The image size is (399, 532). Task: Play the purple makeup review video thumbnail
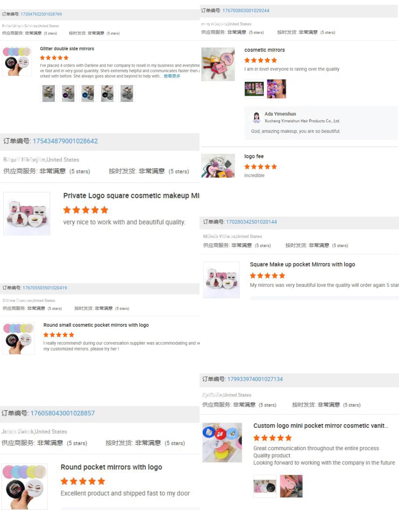pos(276,89)
